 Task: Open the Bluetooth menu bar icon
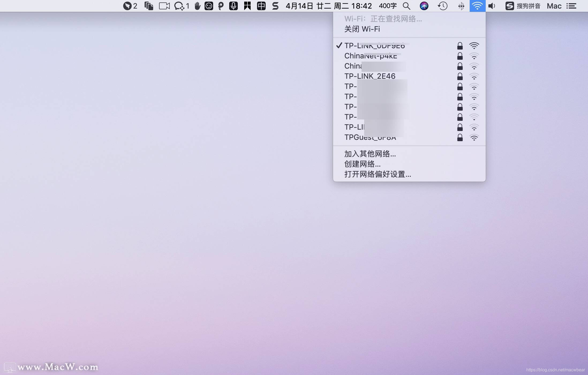pyautogui.click(x=461, y=6)
